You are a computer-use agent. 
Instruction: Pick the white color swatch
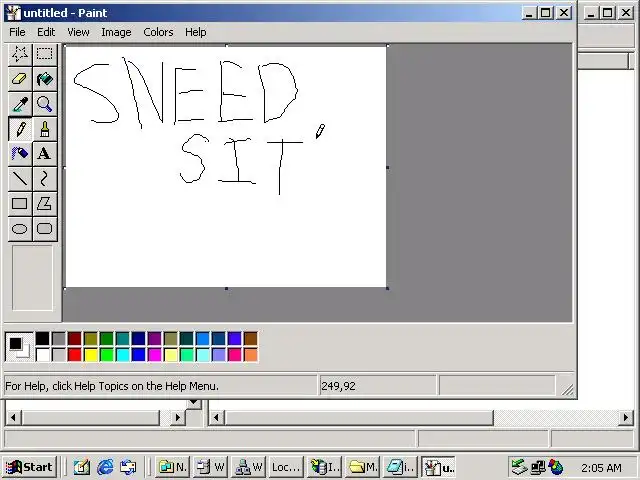(42, 355)
